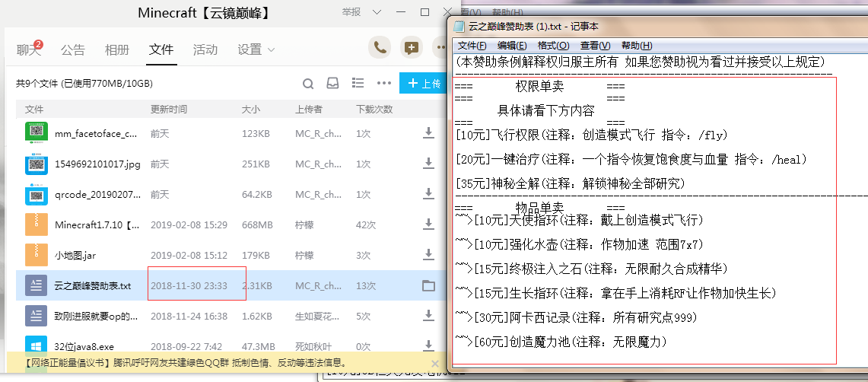Screen dimensions: 868x382
Task: Open the file inbox tray icon
Action: (x=332, y=84)
